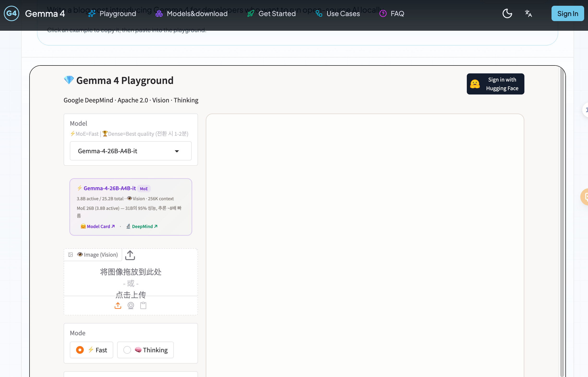The height and width of the screenshot is (377, 588).
Task: Open the FAQ nav link
Action: tap(392, 13)
